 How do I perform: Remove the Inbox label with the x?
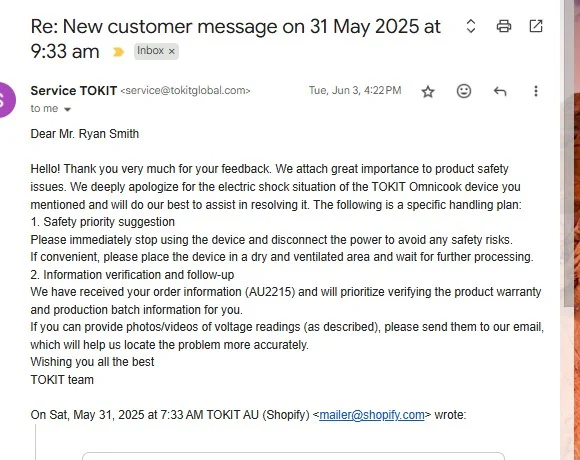172,51
